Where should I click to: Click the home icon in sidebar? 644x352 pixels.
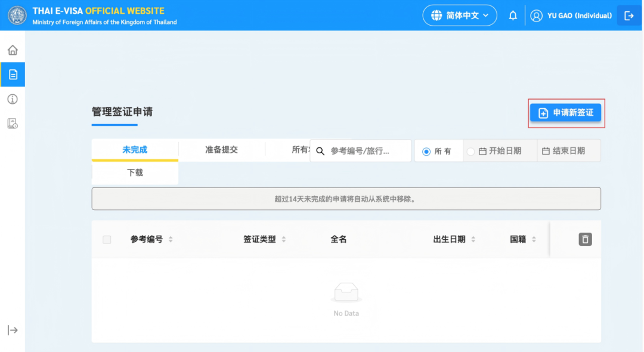13,50
